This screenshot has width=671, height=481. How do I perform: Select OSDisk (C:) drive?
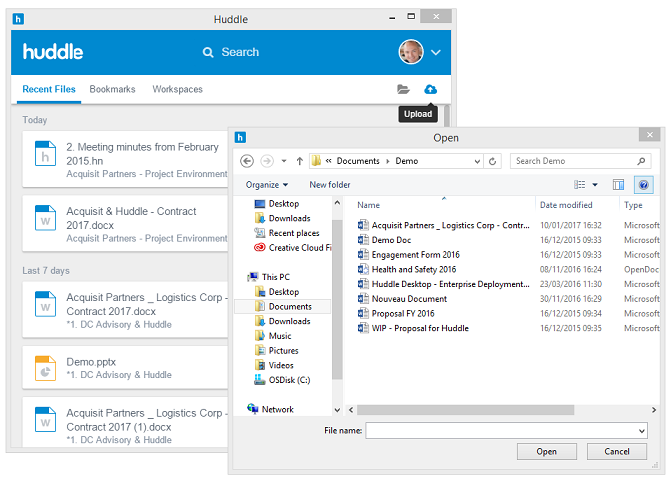point(282,380)
